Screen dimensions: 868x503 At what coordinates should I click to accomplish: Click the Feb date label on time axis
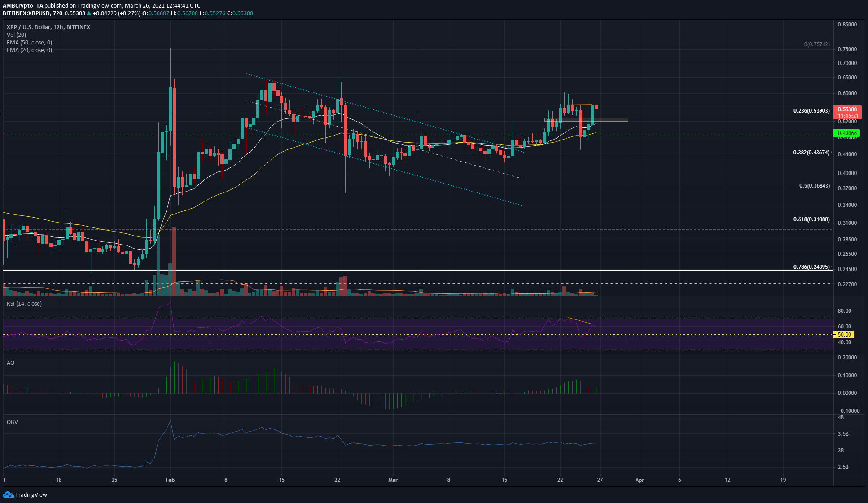pos(170,480)
